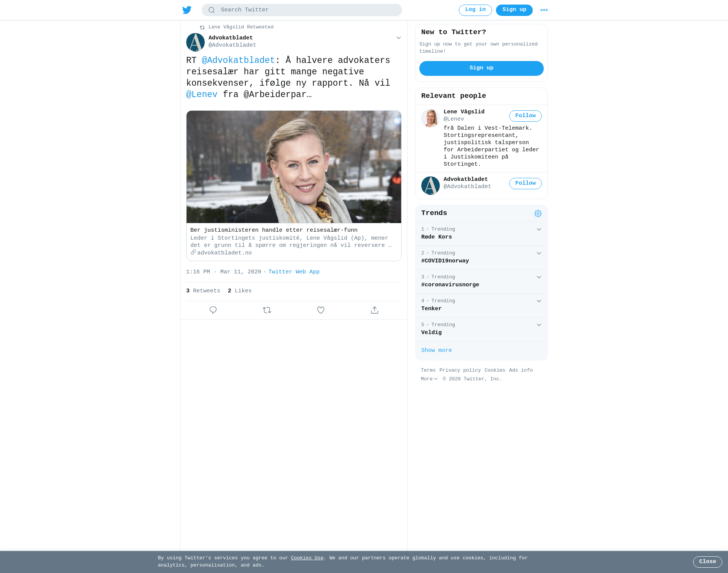Image resolution: width=728 pixels, height=573 pixels.
Task: Open the Ads info footer link
Action: click(x=521, y=370)
